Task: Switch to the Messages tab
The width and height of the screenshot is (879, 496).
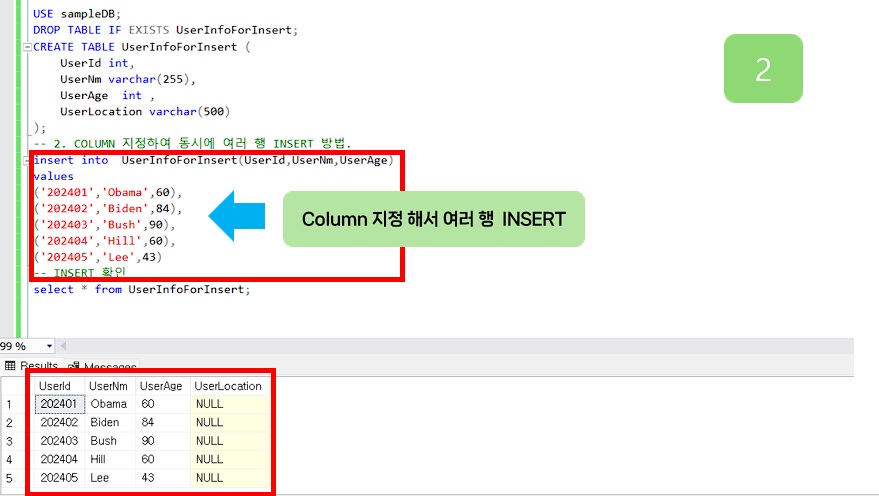Action: (x=103, y=367)
